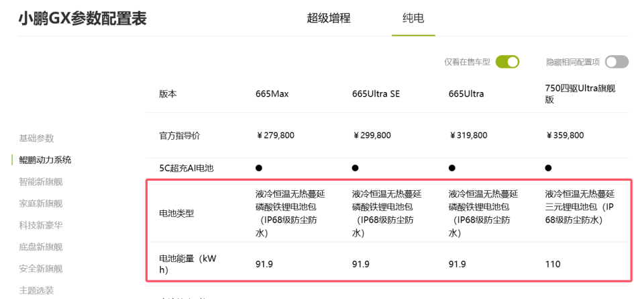Click the 官方指导价 row label
644x299 pixels.
(x=180, y=135)
